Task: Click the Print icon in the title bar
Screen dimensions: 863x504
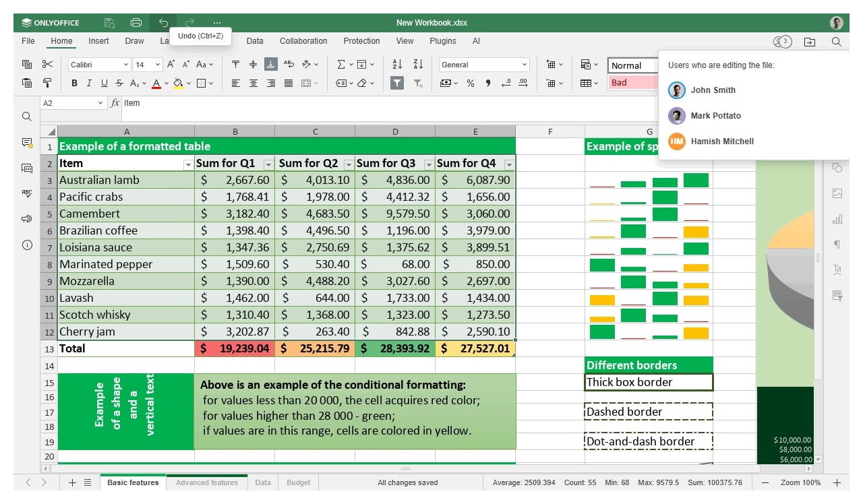Action: pyautogui.click(x=136, y=22)
